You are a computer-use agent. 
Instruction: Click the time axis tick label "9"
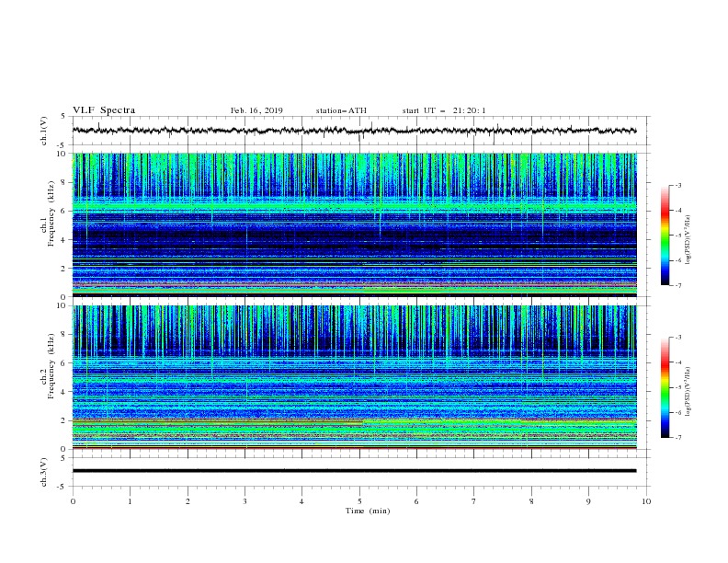pyautogui.click(x=588, y=501)
